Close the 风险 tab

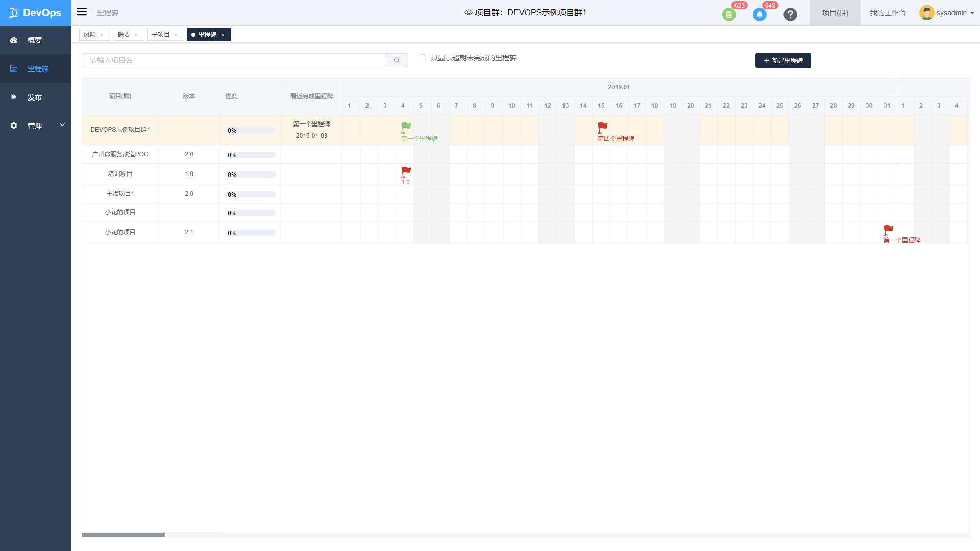[102, 35]
